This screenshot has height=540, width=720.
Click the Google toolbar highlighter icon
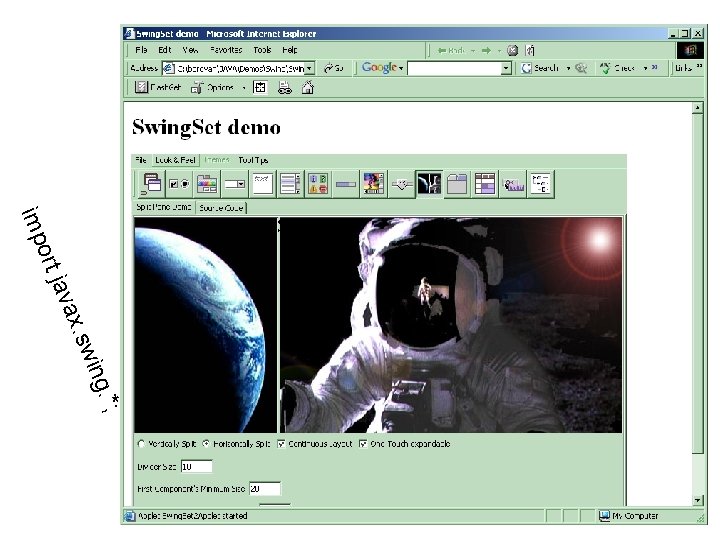[581, 68]
